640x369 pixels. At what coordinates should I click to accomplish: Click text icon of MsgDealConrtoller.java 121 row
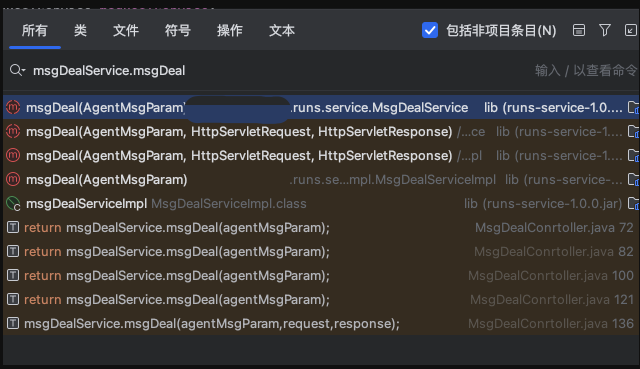[13, 300]
